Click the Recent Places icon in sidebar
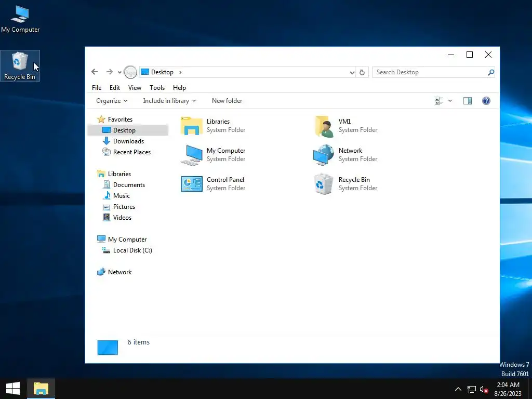Image resolution: width=532 pixels, height=399 pixels. [107, 152]
